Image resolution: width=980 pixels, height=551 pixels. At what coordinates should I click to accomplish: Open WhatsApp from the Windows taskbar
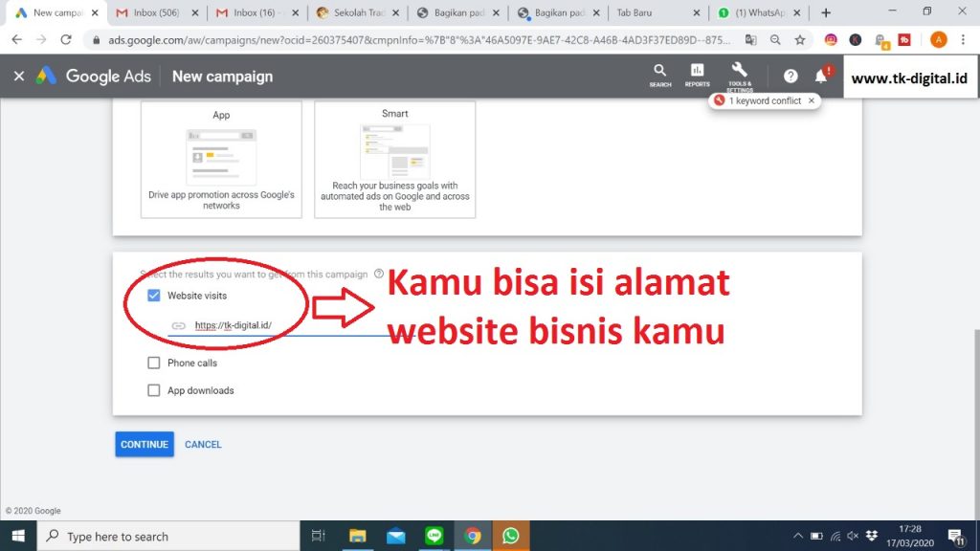click(510, 536)
